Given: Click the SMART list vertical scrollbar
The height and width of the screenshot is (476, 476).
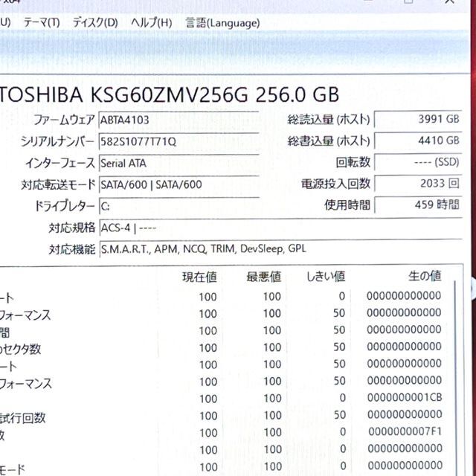Looking at the screenshot, I should coord(455,378).
